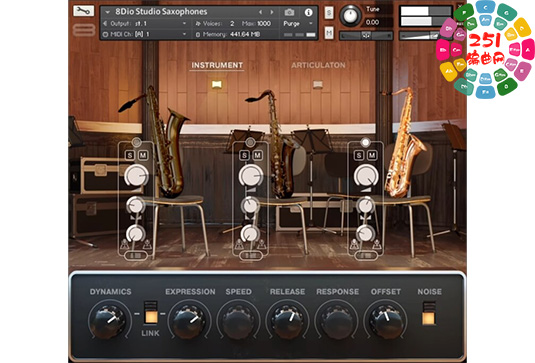Image resolution: width=535 pixels, height=363 pixels.
Task: Click the Max voices 1000 value
Action: 264,24
